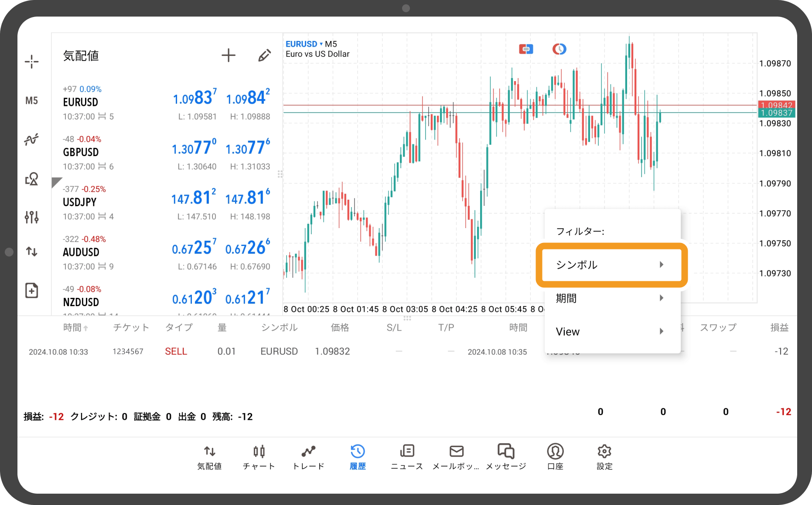Screen dimensions: 812x505
Task: Select the crosshair tool in left sidebar
Action: pos(31,61)
